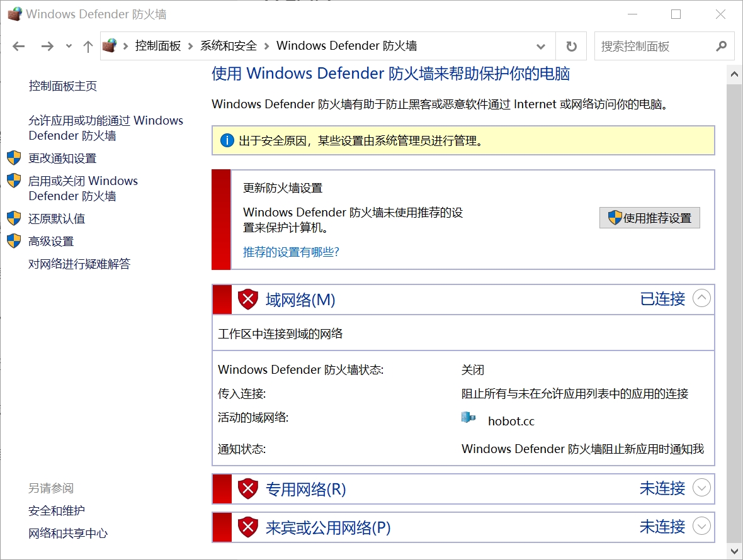Open recent locations dropdown arrow

tap(69, 46)
